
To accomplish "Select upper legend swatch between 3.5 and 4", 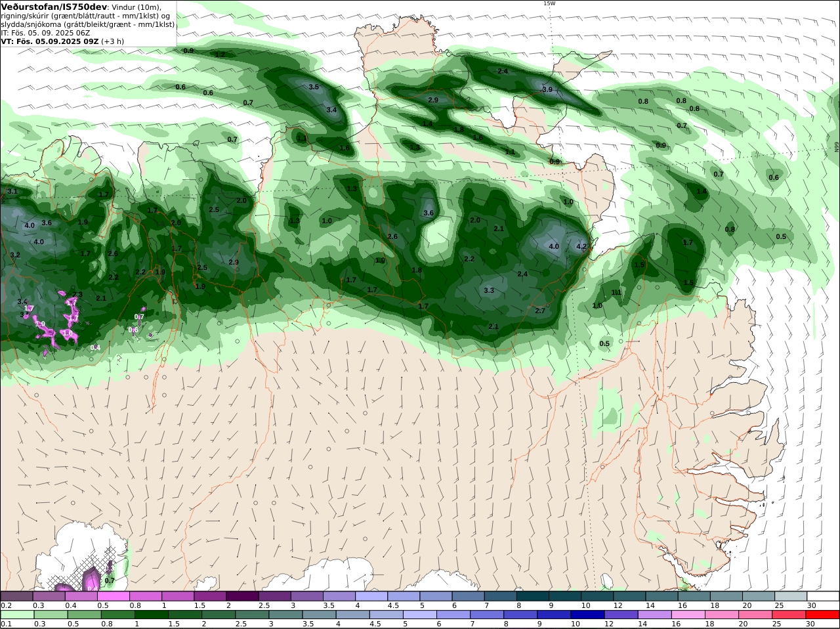I will (x=339, y=596).
